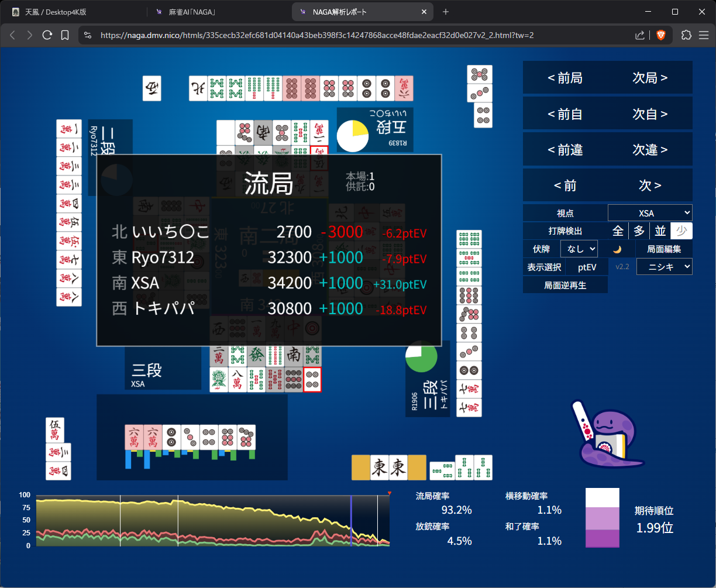Click the purple marker on win-rate timeline graph
This screenshot has width=716, height=588.
click(351, 521)
